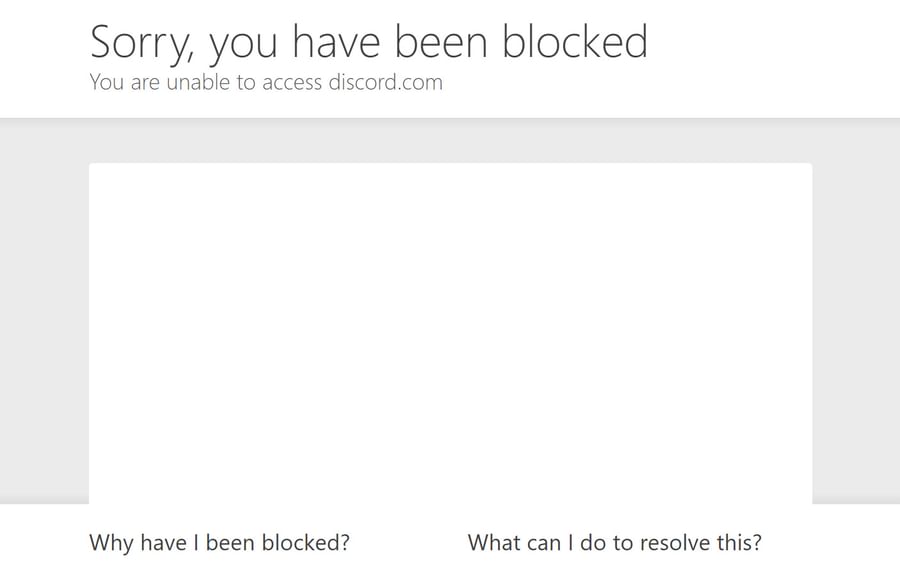Click the white header area beside the title
900x565 pixels.
point(775,57)
